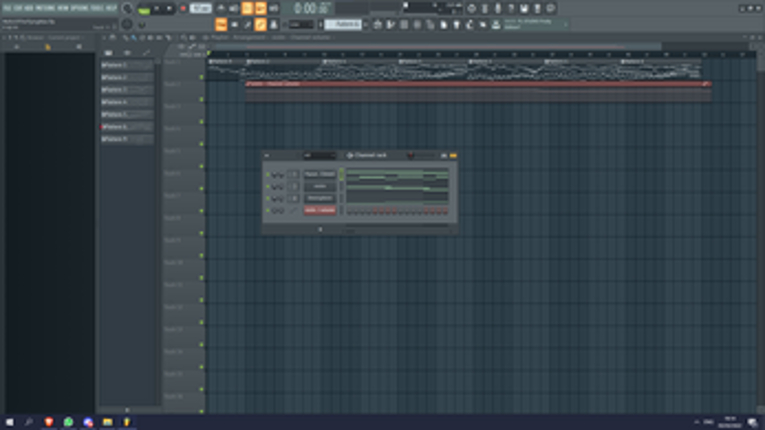Image resolution: width=765 pixels, height=430 pixels.
Task: Open the Brave browser on the taskbar
Action: coord(49,422)
